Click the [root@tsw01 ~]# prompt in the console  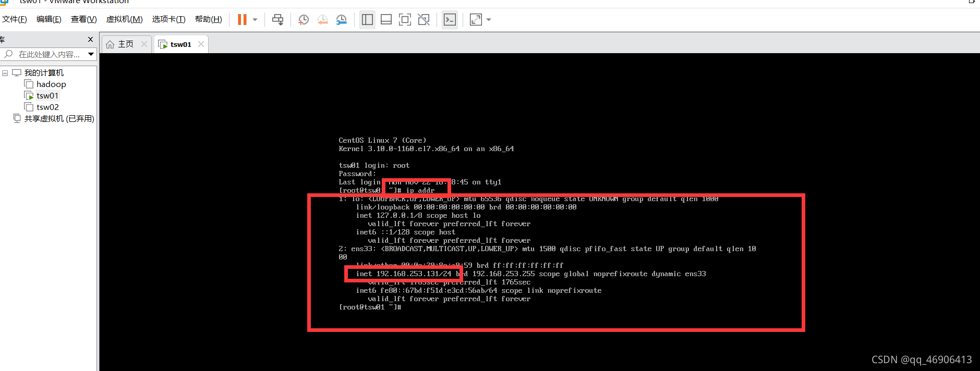pos(370,307)
